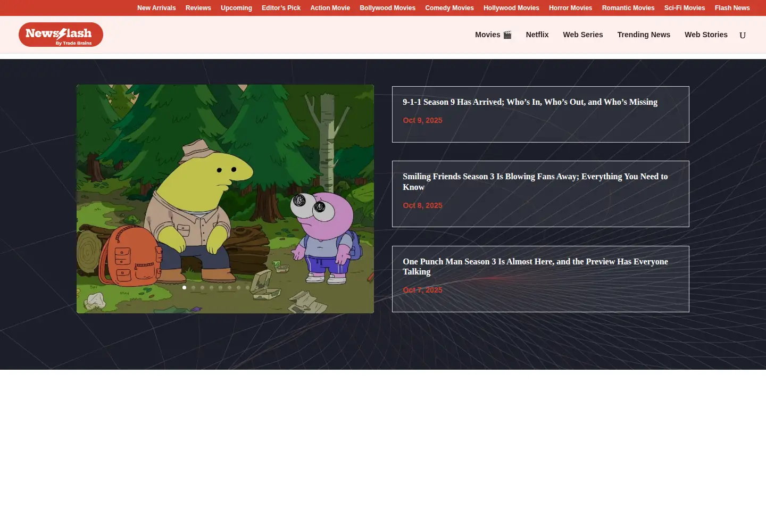Viewport: 766px width, 532px height.
Task: Select Netflix in main navigation
Action: (x=537, y=35)
